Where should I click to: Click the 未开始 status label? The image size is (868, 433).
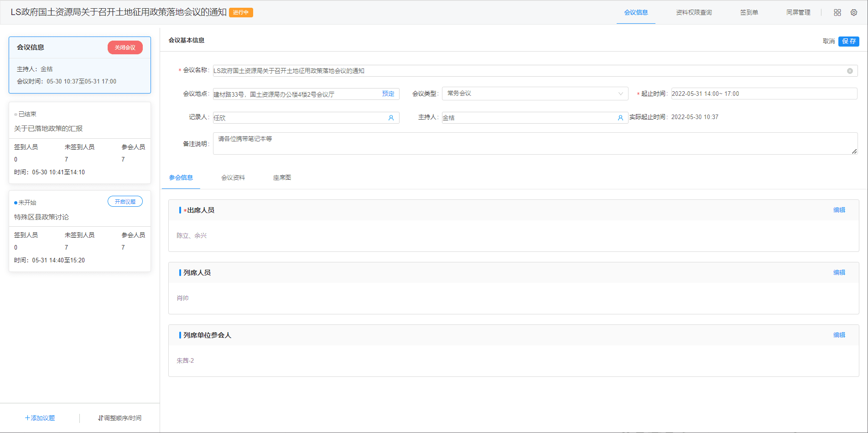click(x=27, y=203)
